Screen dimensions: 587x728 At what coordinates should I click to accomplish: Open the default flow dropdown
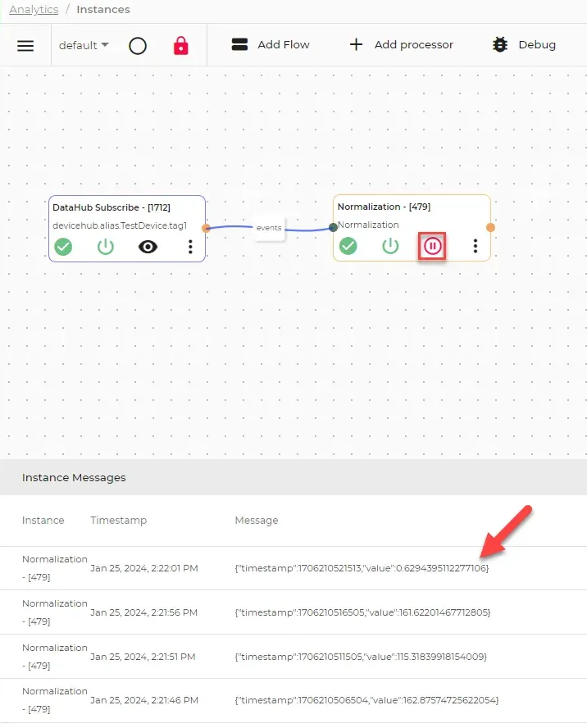pyautogui.click(x=84, y=45)
